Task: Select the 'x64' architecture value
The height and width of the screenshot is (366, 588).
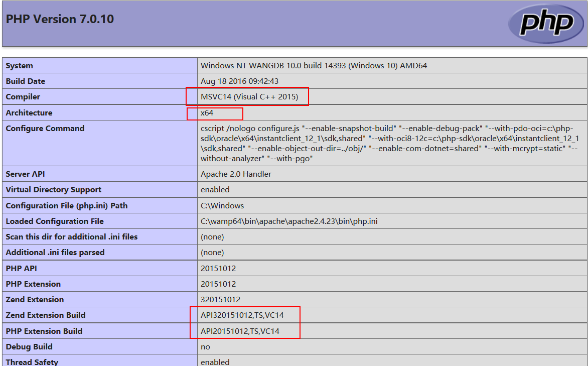Action: pyautogui.click(x=207, y=112)
